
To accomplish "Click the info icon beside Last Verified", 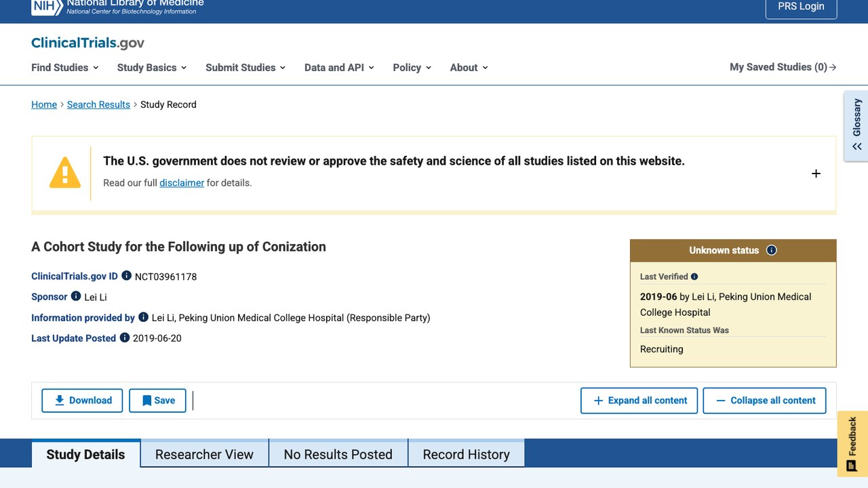I will coord(694,277).
